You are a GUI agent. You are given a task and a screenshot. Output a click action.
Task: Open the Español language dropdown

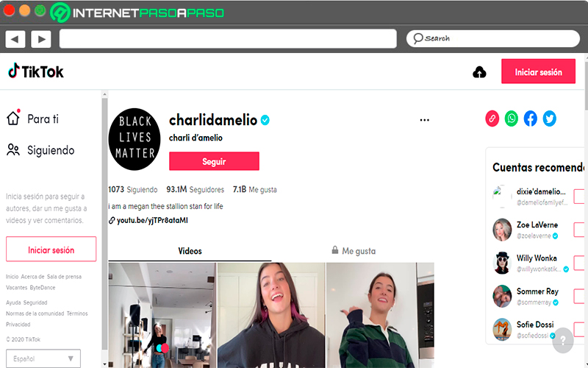[x=43, y=358]
